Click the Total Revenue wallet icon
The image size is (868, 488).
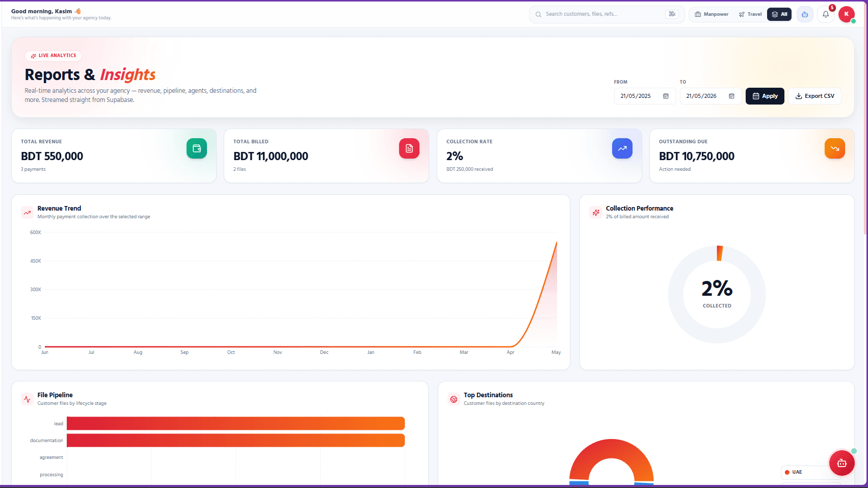[197, 148]
